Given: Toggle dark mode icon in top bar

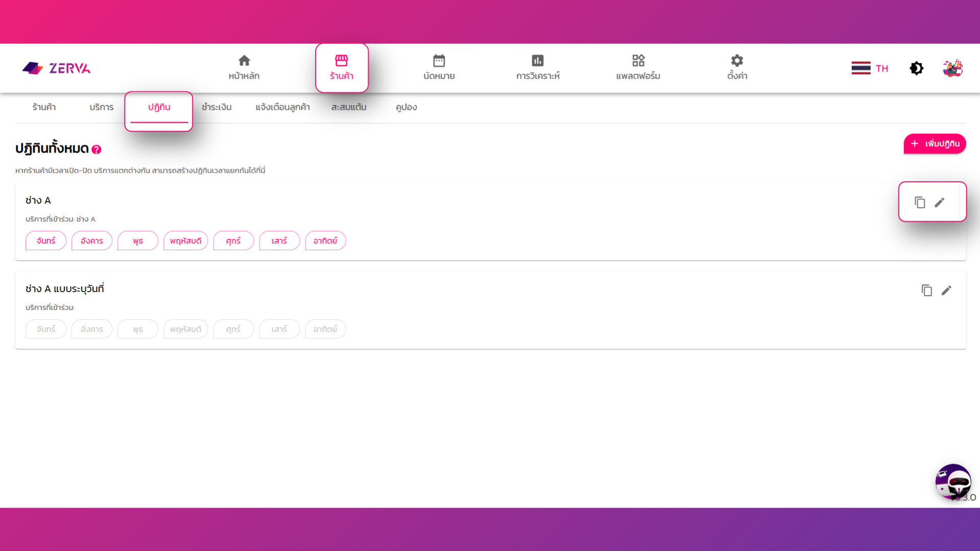Looking at the screenshot, I should click(x=916, y=68).
